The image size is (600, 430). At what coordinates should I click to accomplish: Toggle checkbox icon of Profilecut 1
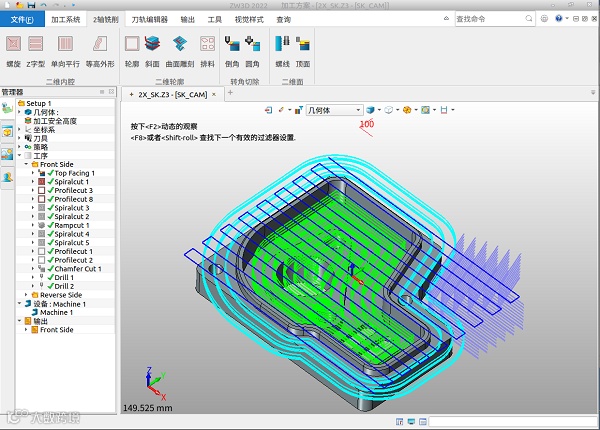pos(42,251)
